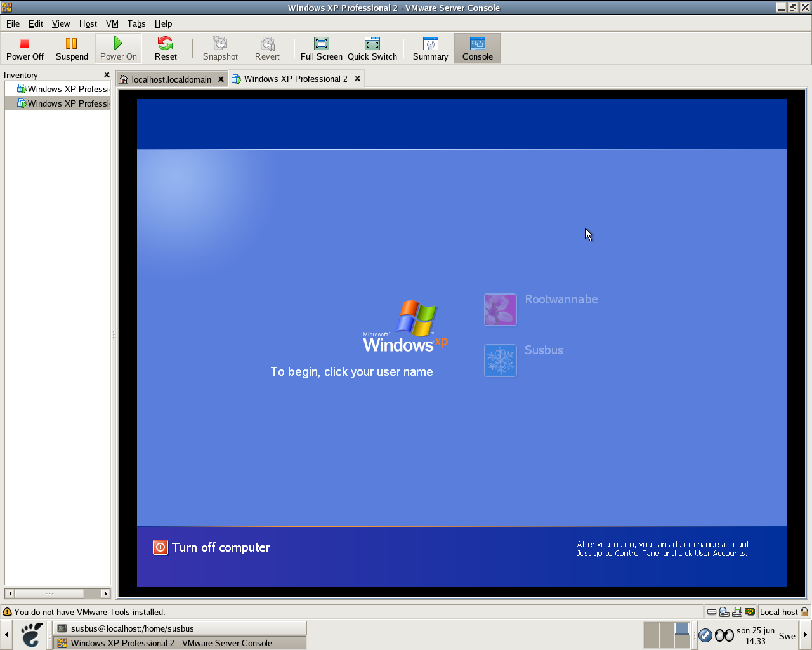Open the Host menu
812x650 pixels.
pyautogui.click(x=88, y=23)
